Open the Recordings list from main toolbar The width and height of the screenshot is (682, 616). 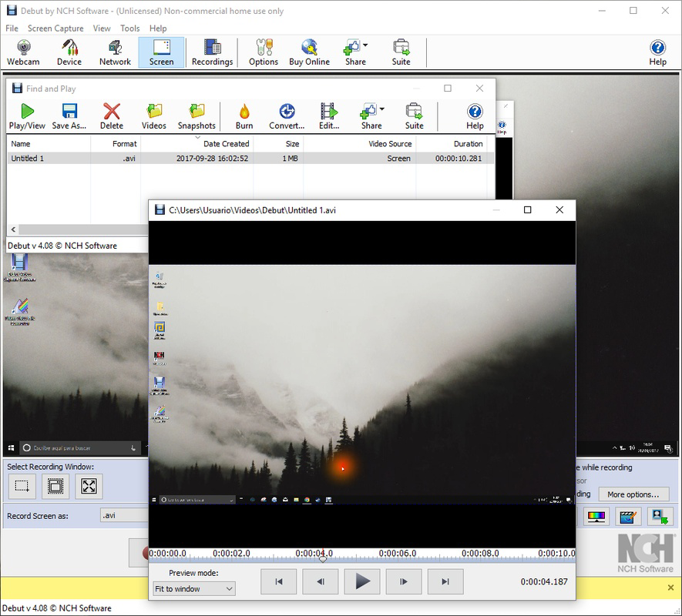point(212,52)
